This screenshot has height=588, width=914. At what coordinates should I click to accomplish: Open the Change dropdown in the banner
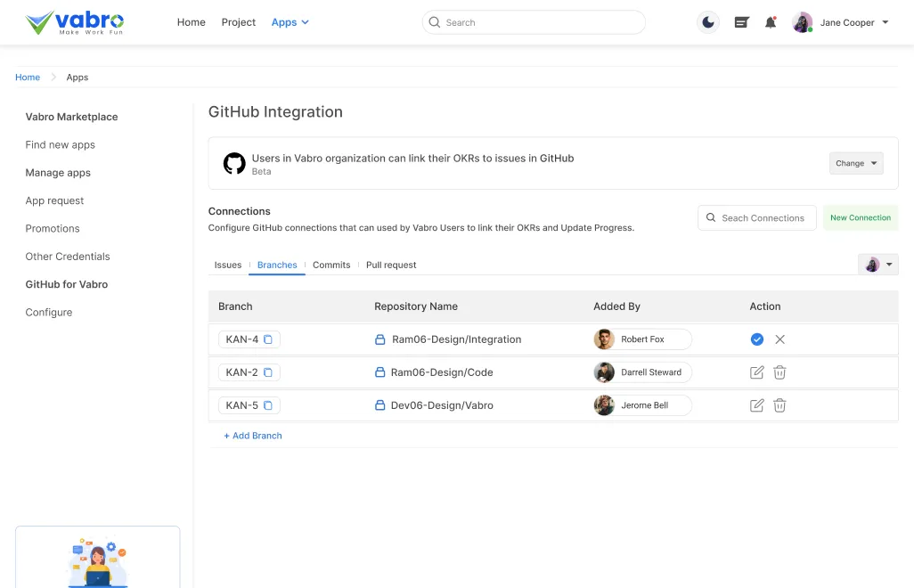[855, 163]
